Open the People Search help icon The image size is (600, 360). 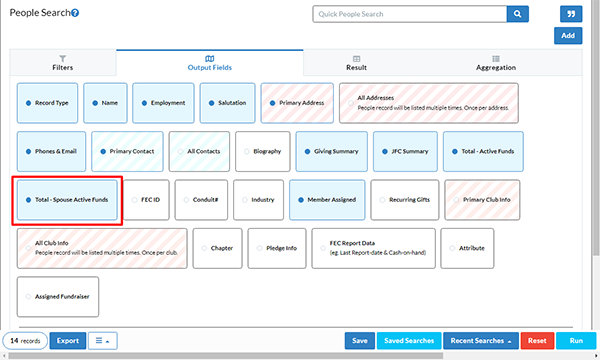click(75, 13)
